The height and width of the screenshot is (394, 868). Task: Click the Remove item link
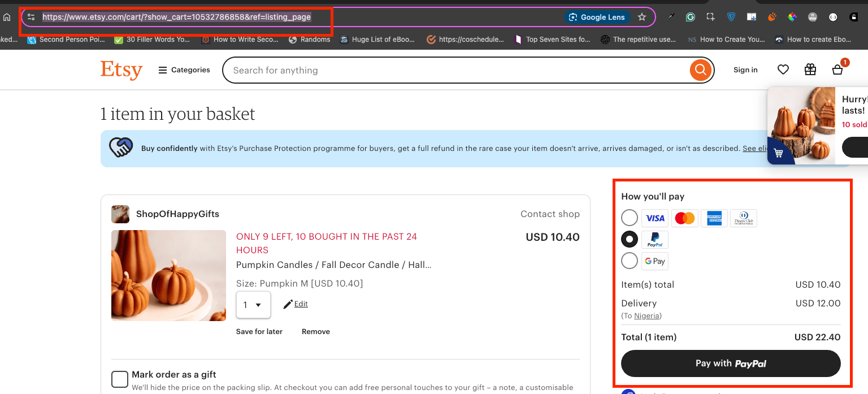tap(316, 332)
